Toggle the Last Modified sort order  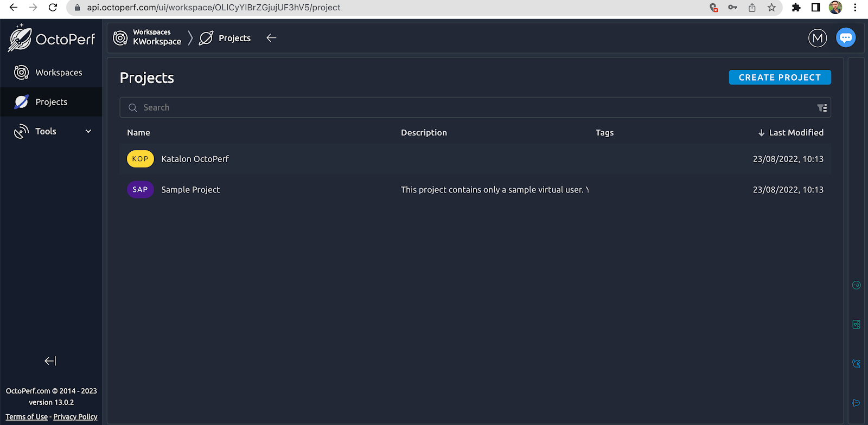[790, 132]
